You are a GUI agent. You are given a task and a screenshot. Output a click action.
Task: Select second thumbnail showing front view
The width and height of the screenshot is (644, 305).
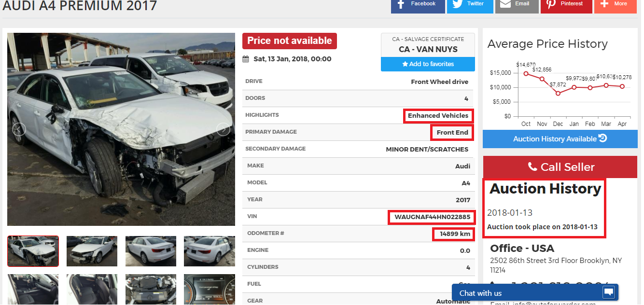92,251
